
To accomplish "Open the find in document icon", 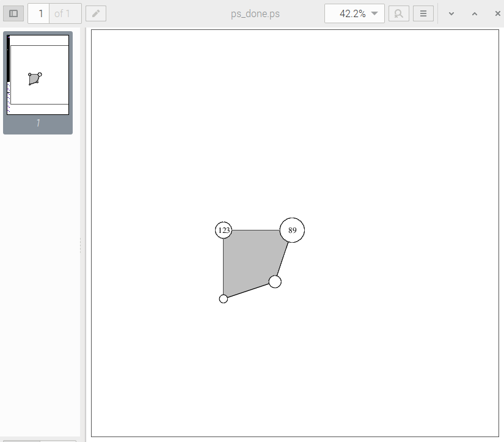I will (398, 13).
